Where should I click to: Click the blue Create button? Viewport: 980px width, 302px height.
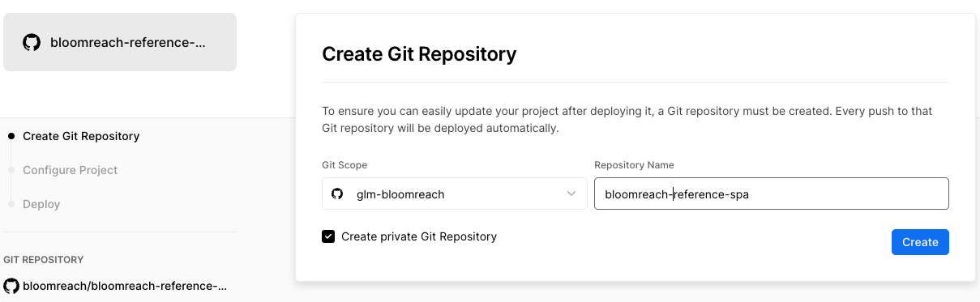click(920, 242)
